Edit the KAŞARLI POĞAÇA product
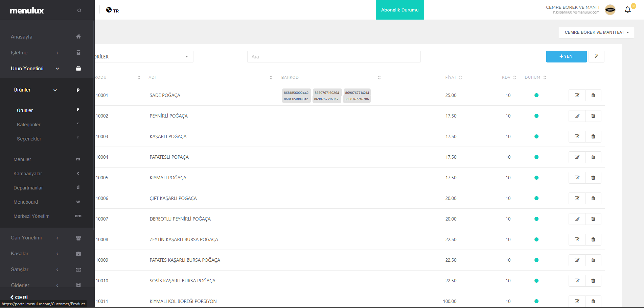The width and height of the screenshot is (644, 308). (x=577, y=136)
